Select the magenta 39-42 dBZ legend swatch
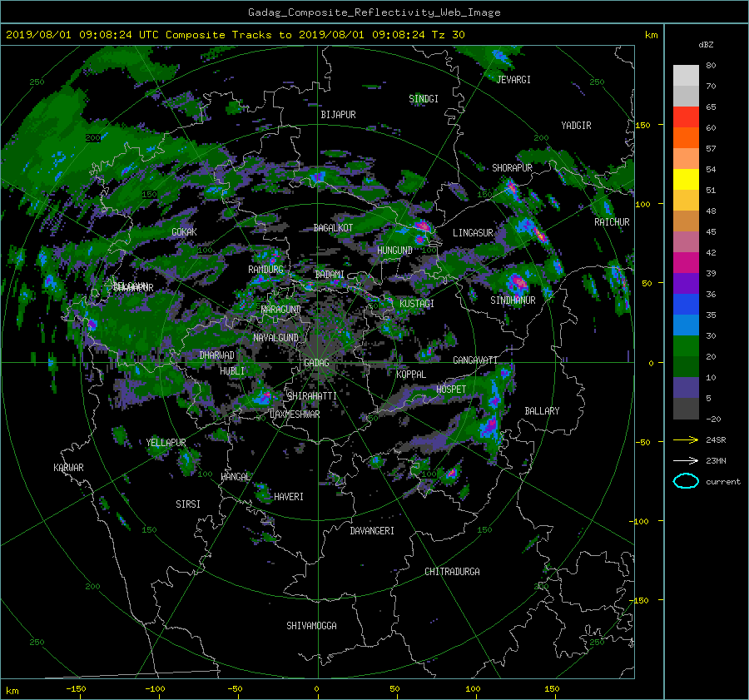The width and height of the screenshot is (749, 700). pyautogui.click(x=686, y=262)
